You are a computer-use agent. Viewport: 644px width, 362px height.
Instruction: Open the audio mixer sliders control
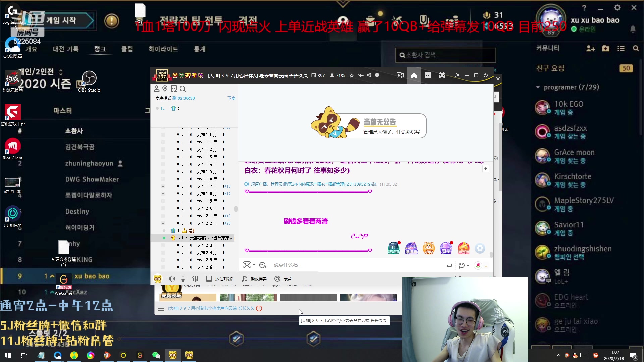click(x=195, y=279)
